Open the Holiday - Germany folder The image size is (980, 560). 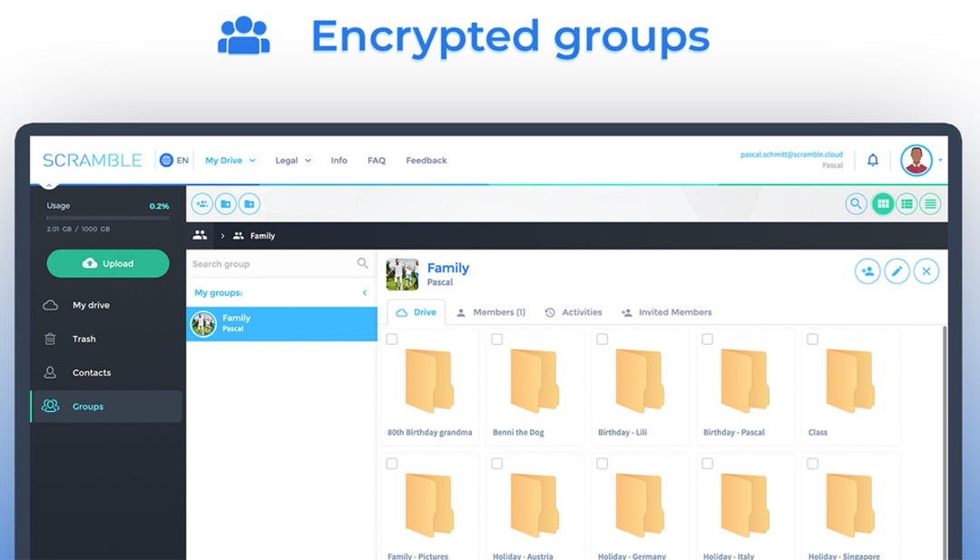640,507
